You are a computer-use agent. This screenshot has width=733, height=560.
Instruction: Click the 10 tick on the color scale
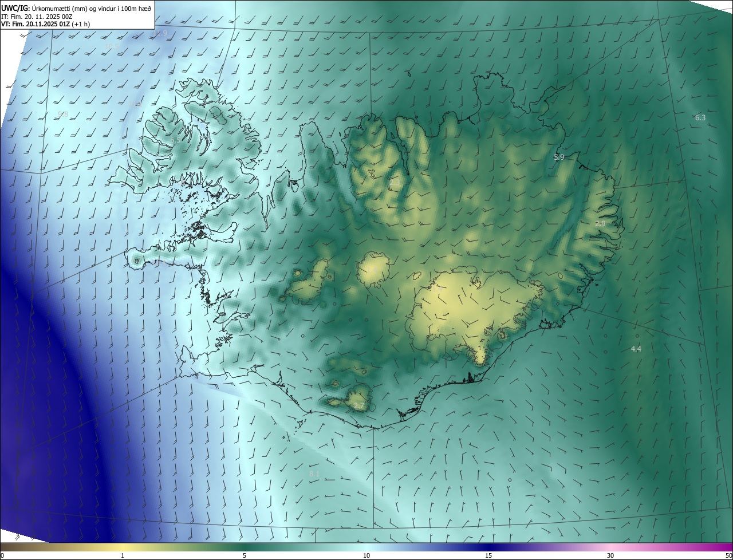[366, 555]
